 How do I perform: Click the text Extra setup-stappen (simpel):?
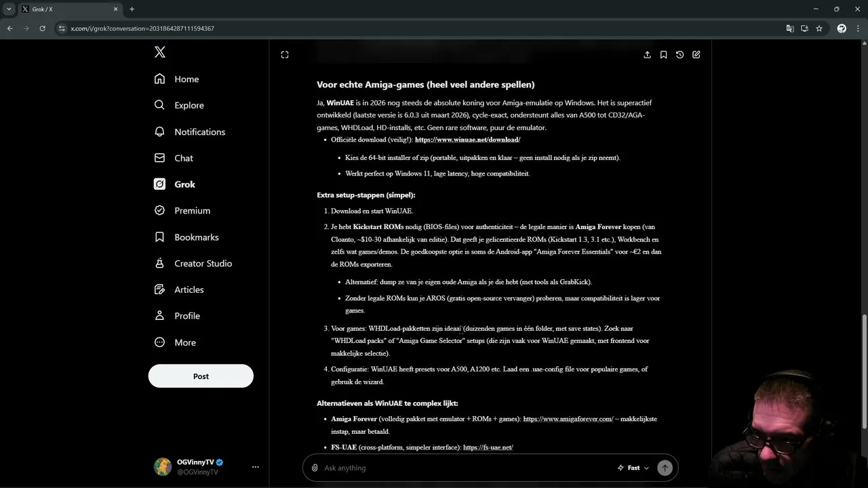[x=366, y=195]
